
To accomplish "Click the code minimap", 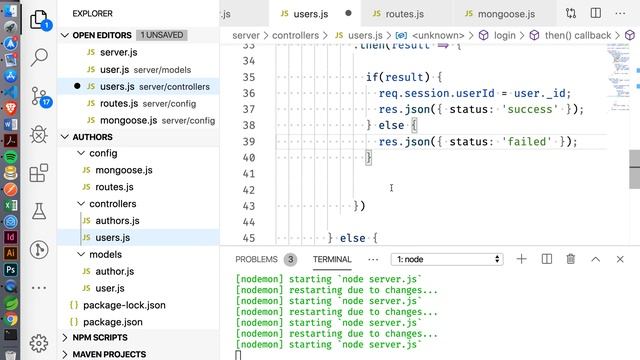I will [619, 78].
